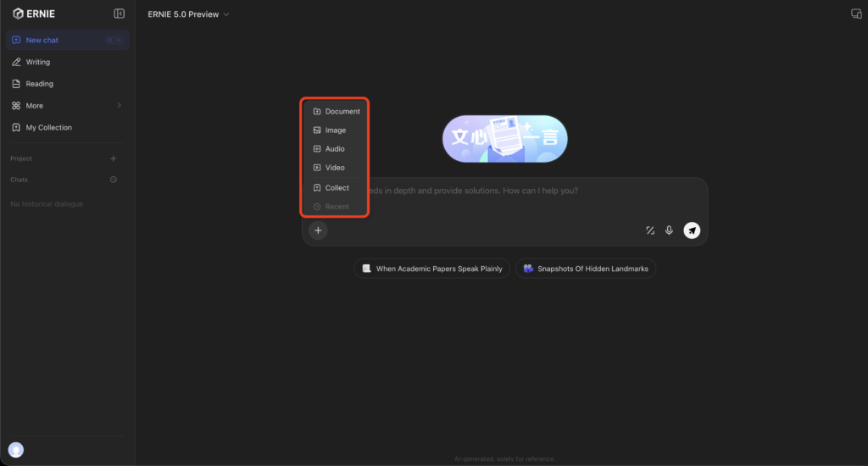
Task: Choose Image in the upload menu
Action: click(x=336, y=130)
